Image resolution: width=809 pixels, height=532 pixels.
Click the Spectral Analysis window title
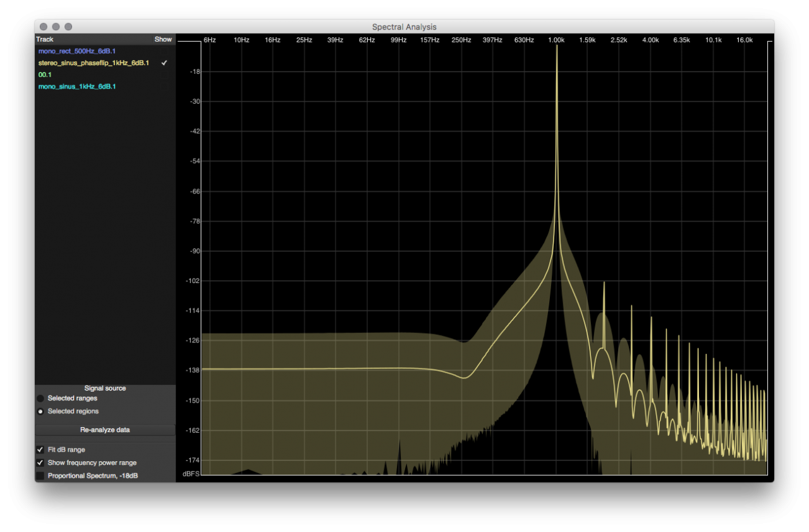(x=404, y=27)
